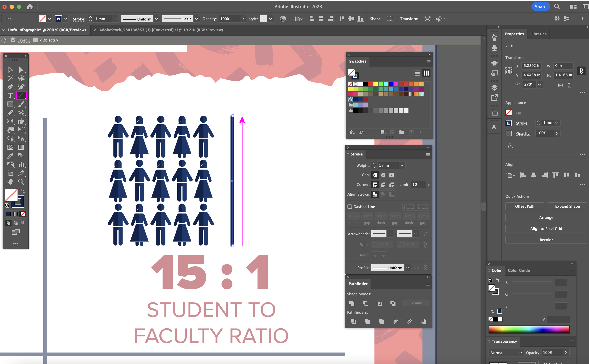Open the AdobeStock_588138853 document tab
Viewport: 589px width, 364px height.
click(x=161, y=30)
